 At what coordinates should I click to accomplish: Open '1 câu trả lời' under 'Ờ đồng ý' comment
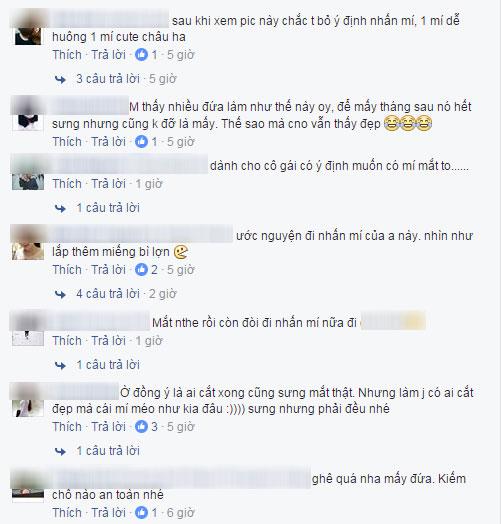108,451
